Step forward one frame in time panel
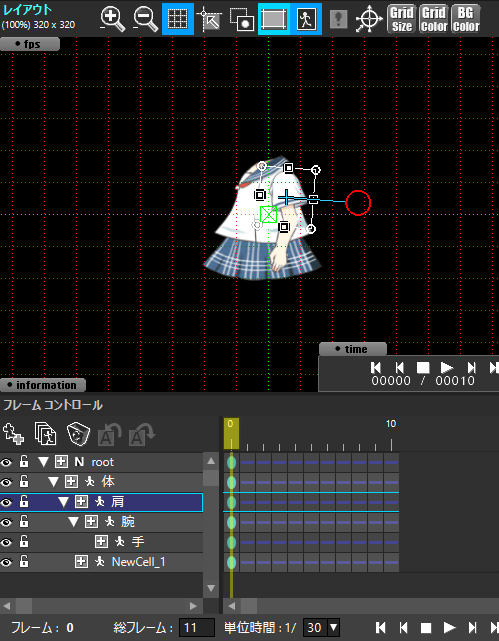Screen dimensions: 499x641 (x=472, y=368)
